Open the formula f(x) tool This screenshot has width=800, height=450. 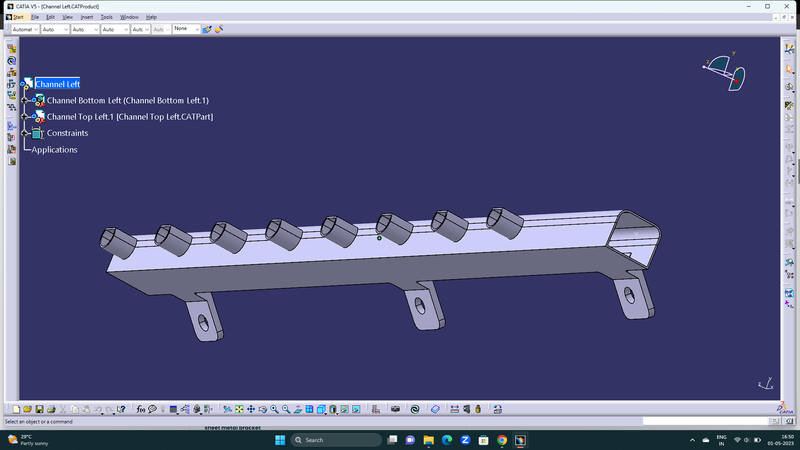(141, 409)
